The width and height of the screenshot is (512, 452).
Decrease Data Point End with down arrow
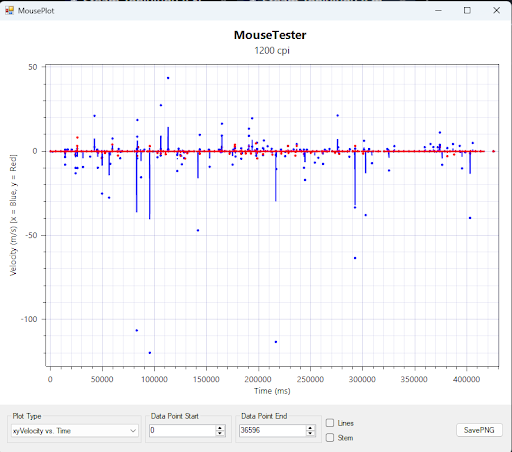[310, 433]
